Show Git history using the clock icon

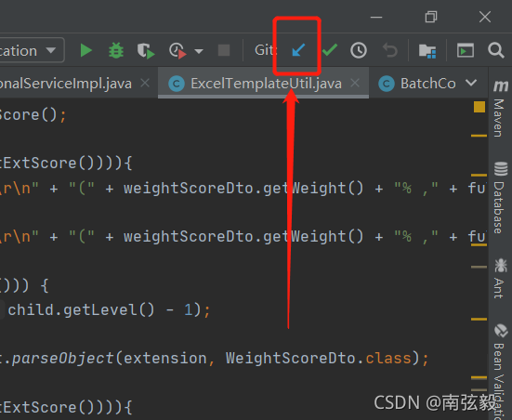pyautogui.click(x=359, y=50)
